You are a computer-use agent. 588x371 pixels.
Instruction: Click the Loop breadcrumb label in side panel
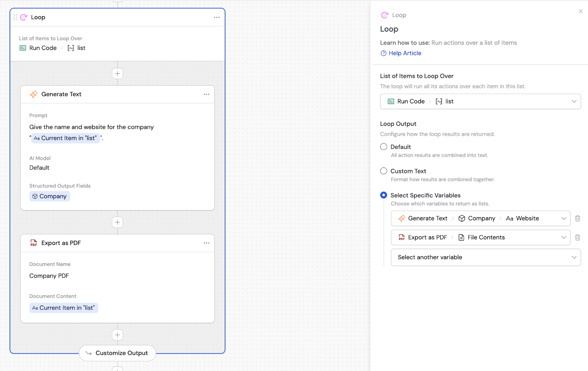399,15
